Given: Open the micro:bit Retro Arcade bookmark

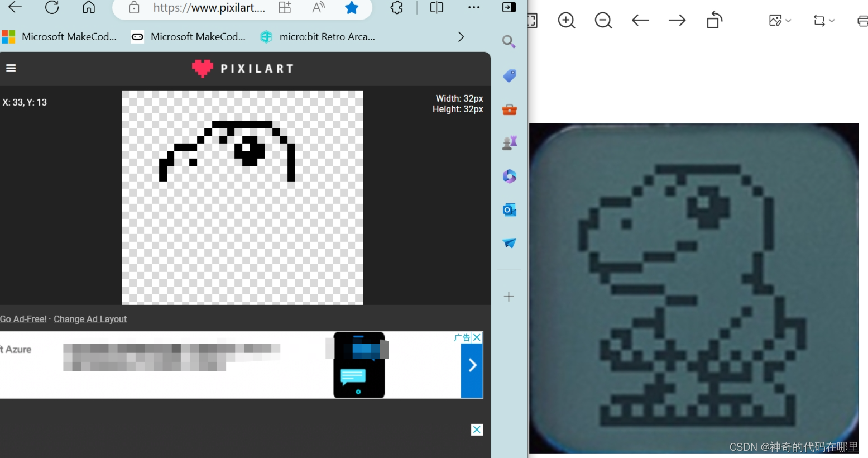Looking at the screenshot, I should coord(318,37).
